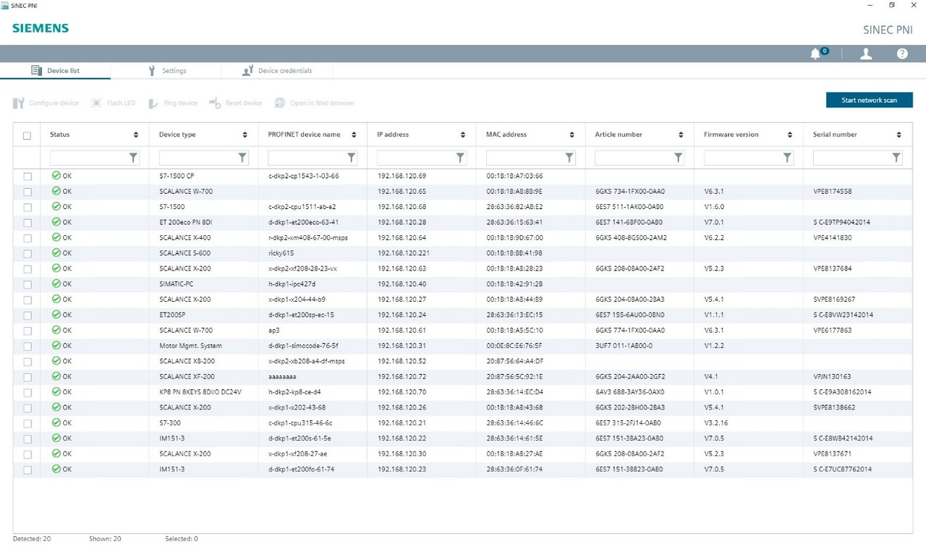
Task: Click the Firmware version filter funnel icon
Action: pos(787,158)
